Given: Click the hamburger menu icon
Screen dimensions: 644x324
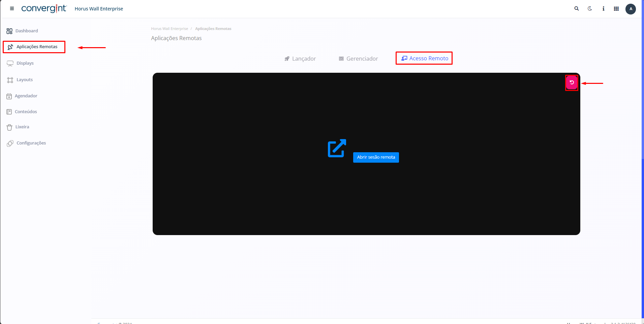Looking at the screenshot, I should pyautogui.click(x=12, y=9).
